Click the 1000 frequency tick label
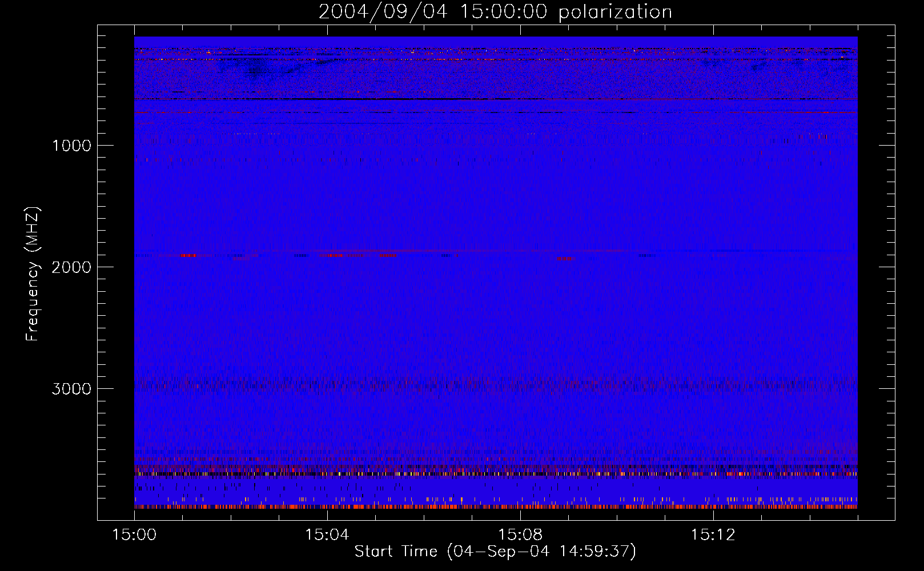The width and height of the screenshot is (924, 571). [71, 145]
